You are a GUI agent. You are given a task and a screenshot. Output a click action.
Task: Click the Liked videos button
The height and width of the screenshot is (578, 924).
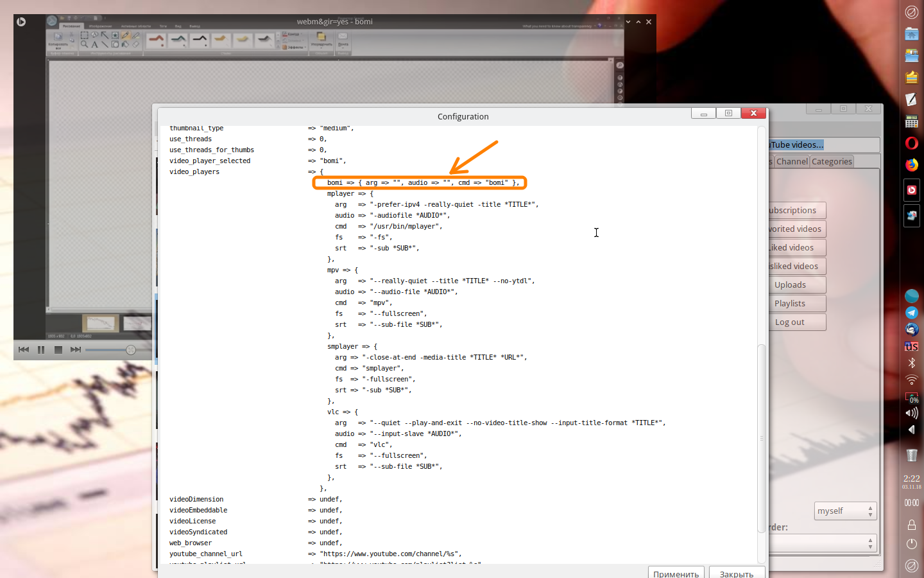(797, 248)
